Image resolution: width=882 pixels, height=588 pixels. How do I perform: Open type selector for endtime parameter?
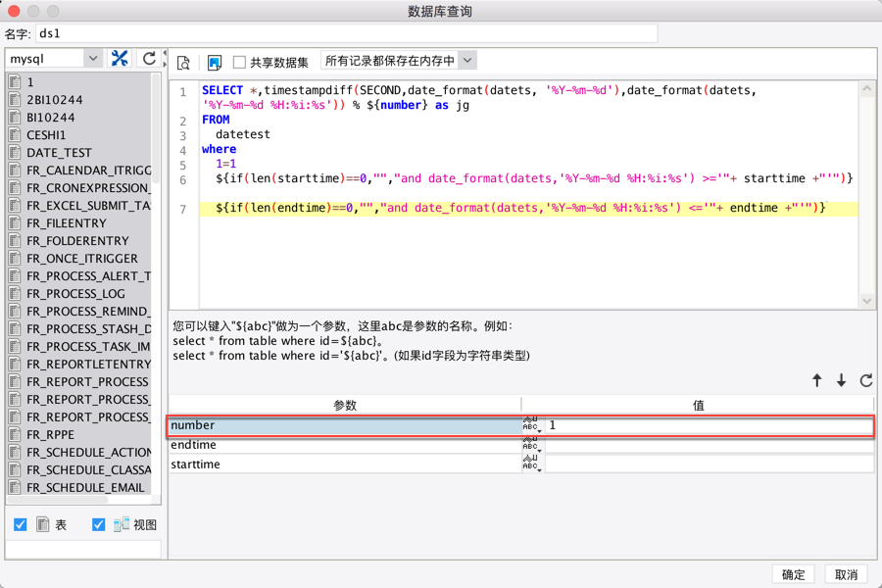(532, 445)
